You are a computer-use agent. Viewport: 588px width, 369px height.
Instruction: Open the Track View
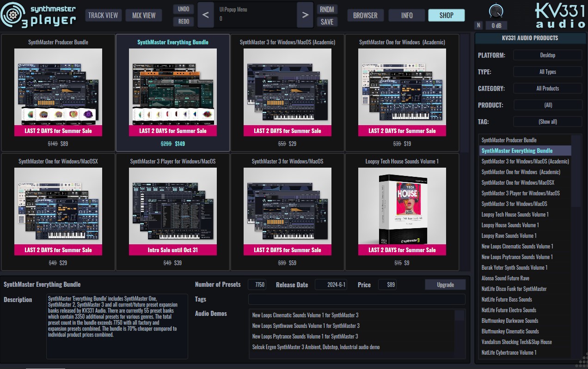[x=103, y=15]
